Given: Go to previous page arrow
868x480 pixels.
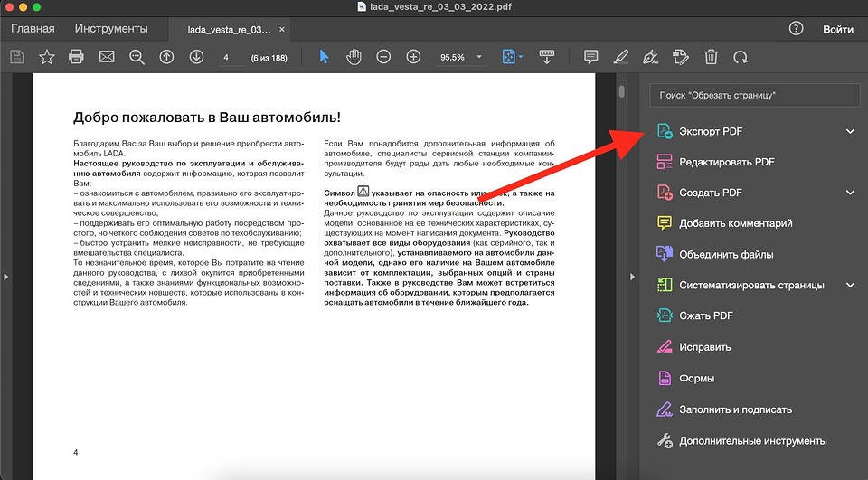Looking at the screenshot, I should [x=166, y=57].
